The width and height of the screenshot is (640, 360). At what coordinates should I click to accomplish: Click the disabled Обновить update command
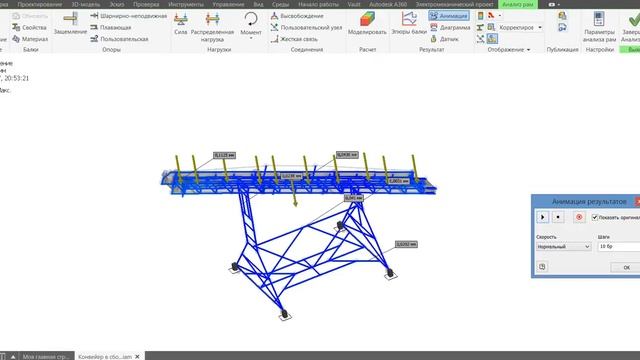click(x=30, y=16)
